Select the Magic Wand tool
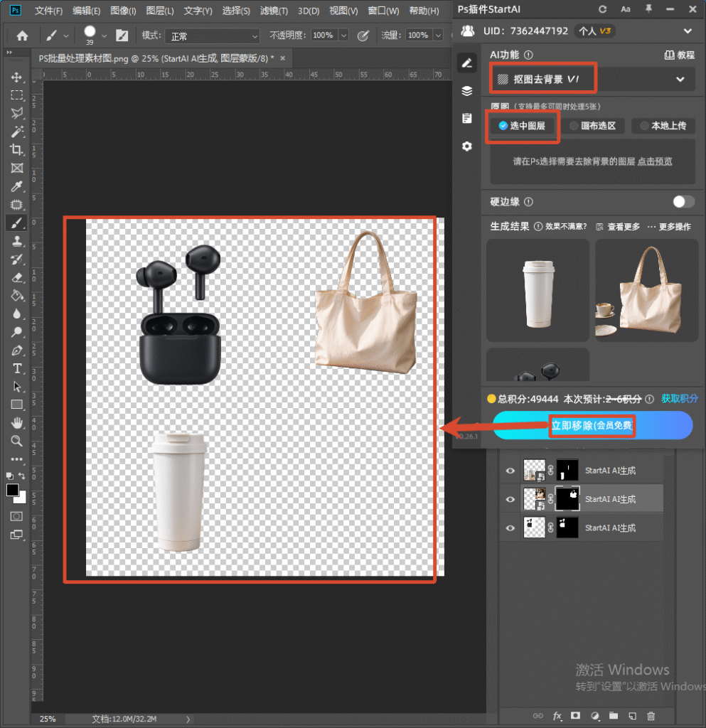This screenshot has width=706, height=728. pyautogui.click(x=17, y=132)
